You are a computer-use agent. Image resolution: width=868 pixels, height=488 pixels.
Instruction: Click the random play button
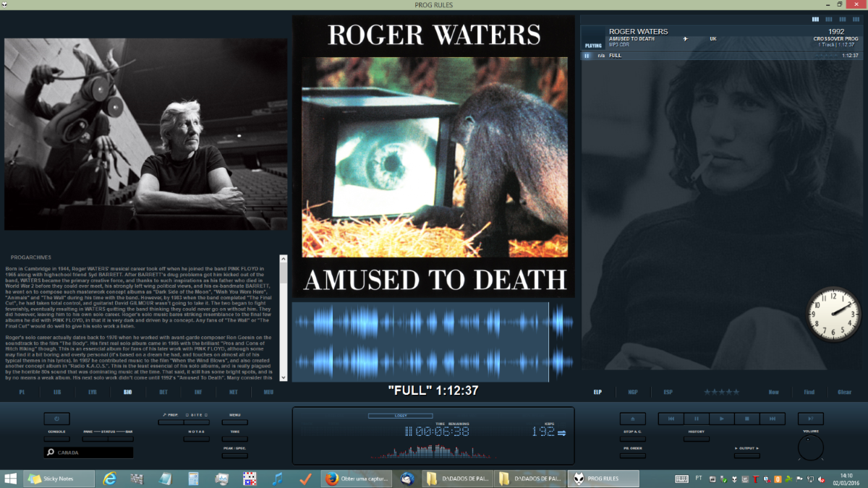pyautogui.click(x=811, y=419)
